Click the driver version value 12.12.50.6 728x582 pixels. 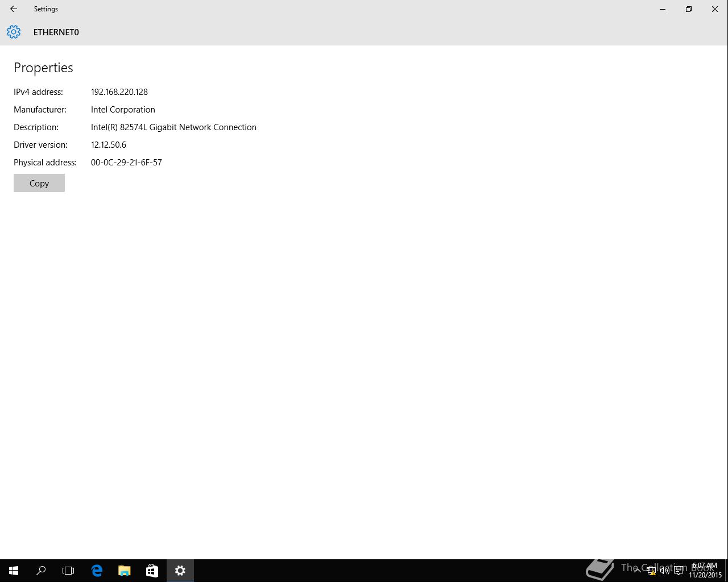click(x=109, y=144)
